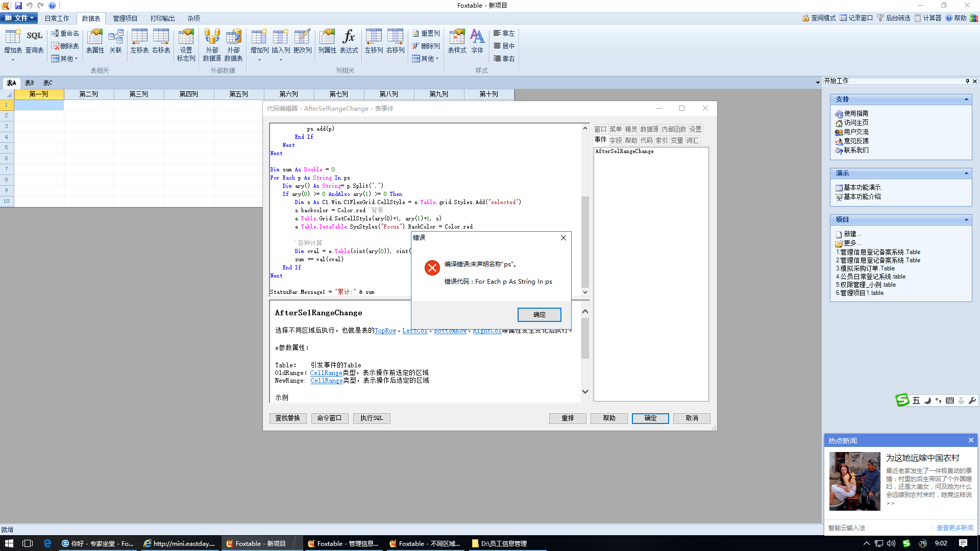Click the 命令窗口 button
980x551 pixels.
pyautogui.click(x=330, y=418)
